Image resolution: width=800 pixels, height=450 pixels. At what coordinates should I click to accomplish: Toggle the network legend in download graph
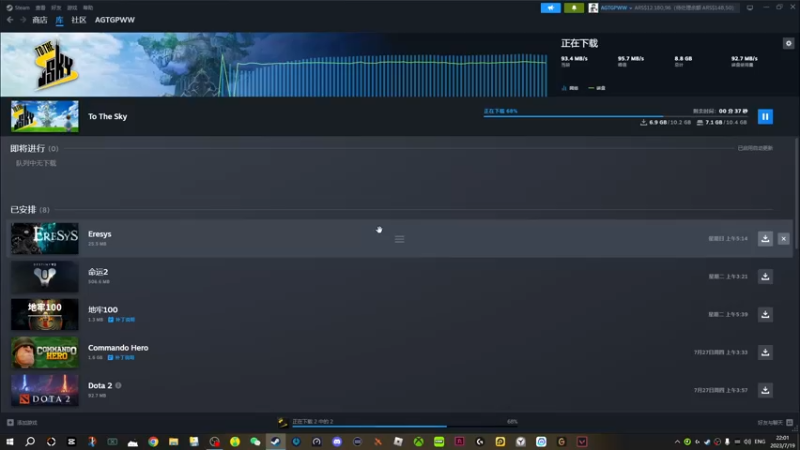point(570,88)
